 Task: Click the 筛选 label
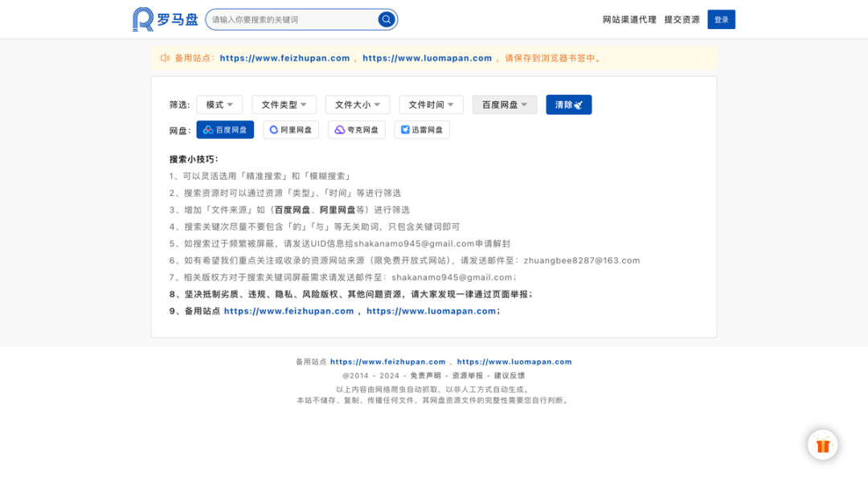[x=179, y=104]
